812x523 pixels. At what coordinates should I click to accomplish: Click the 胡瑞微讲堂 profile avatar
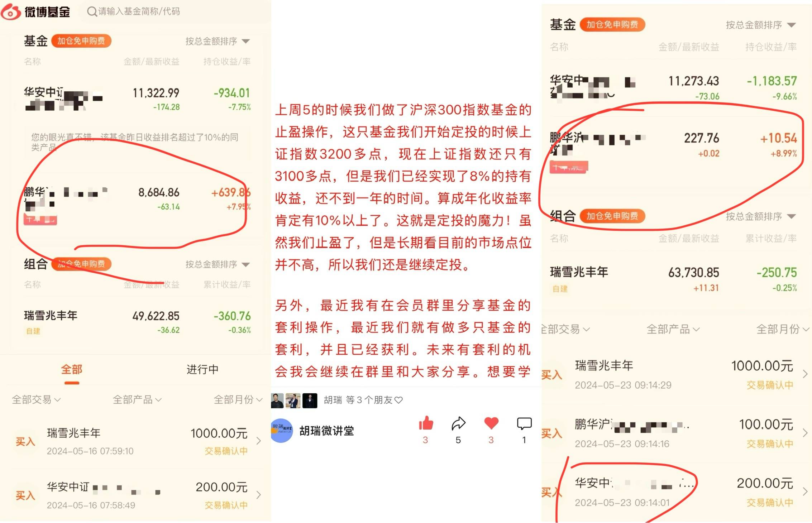click(282, 431)
